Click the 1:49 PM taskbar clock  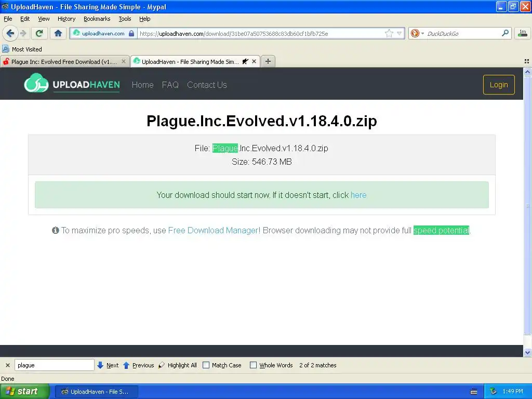(x=513, y=392)
